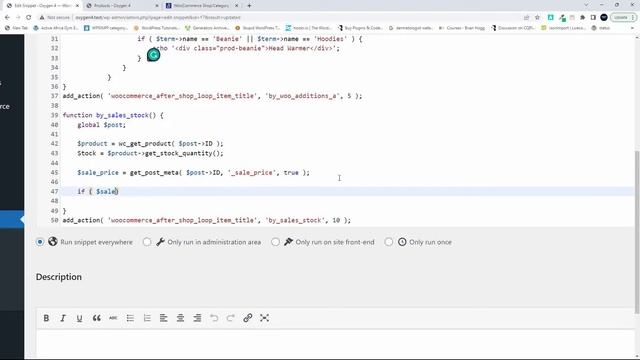The image size is (640, 360).
Task: Open the Generatore Animati bookmark
Action: click(x=207, y=28)
